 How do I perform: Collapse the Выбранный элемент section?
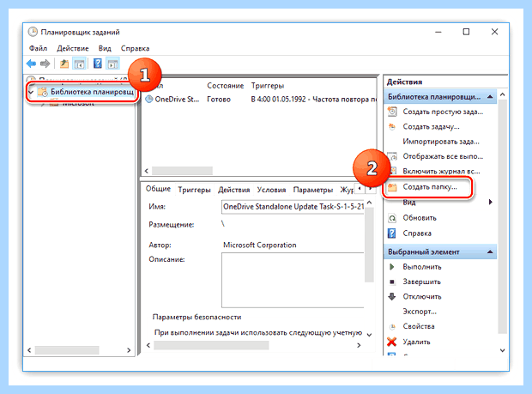coord(490,252)
